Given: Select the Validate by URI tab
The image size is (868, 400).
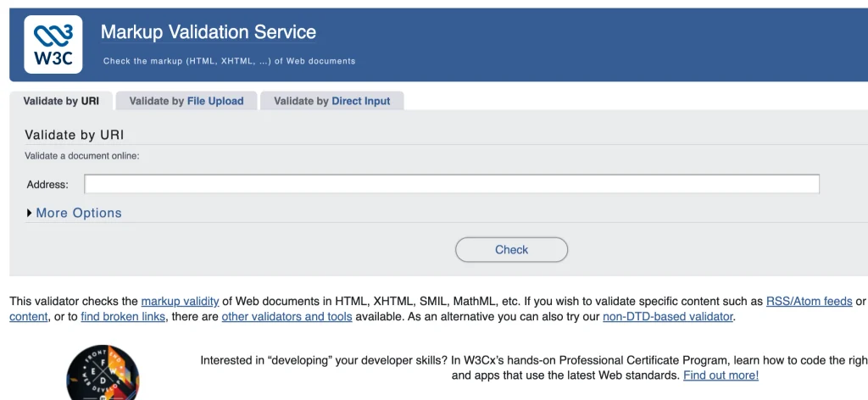Looking at the screenshot, I should (61, 101).
